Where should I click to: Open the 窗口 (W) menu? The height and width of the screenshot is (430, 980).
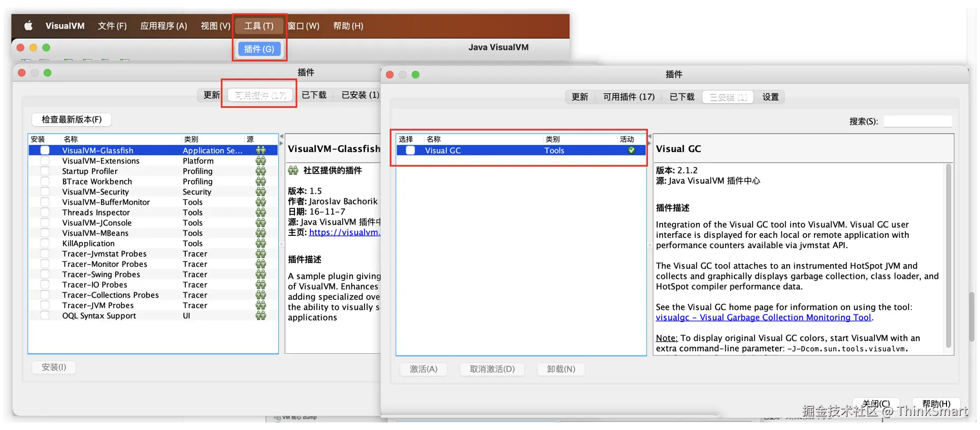point(304,25)
